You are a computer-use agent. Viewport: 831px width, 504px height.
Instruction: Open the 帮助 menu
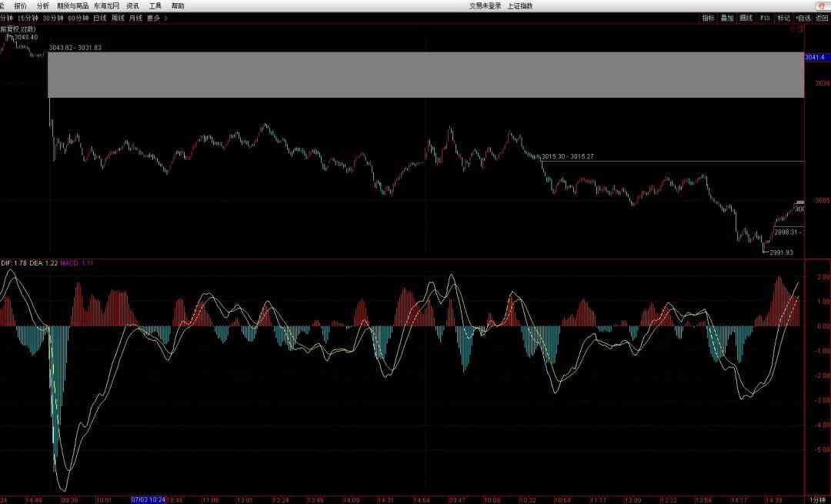(178, 5)
